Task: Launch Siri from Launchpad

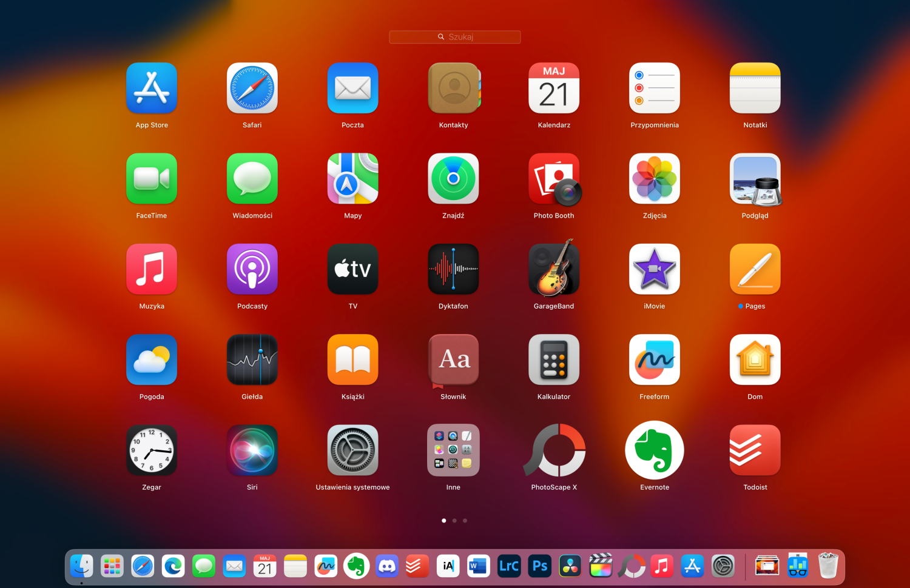Action: pyautogui.click(x=252, y=450)
